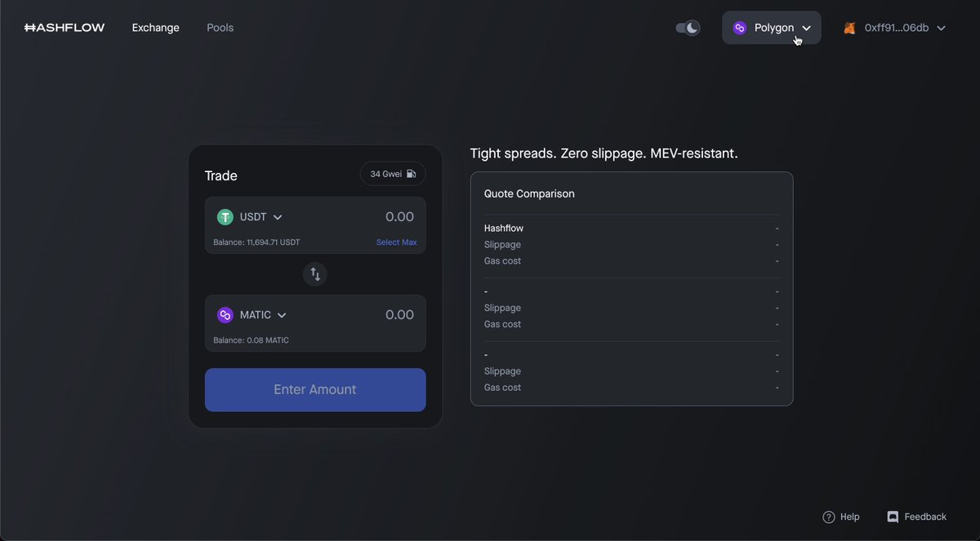
Task: Click the Hashflow quote row label
Action: pyautogui.click(x=504, y=228)
